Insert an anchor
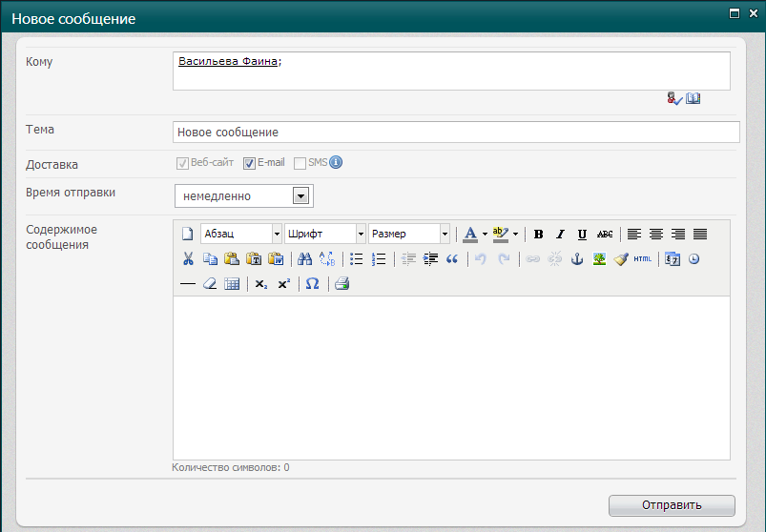The image size is (766, 532). [x=577, y=258]
